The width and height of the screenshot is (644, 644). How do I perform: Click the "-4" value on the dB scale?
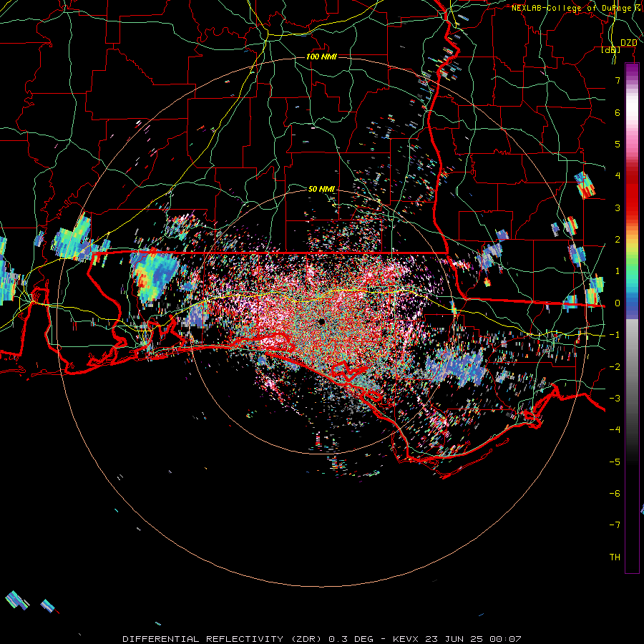tap(615, 429)
